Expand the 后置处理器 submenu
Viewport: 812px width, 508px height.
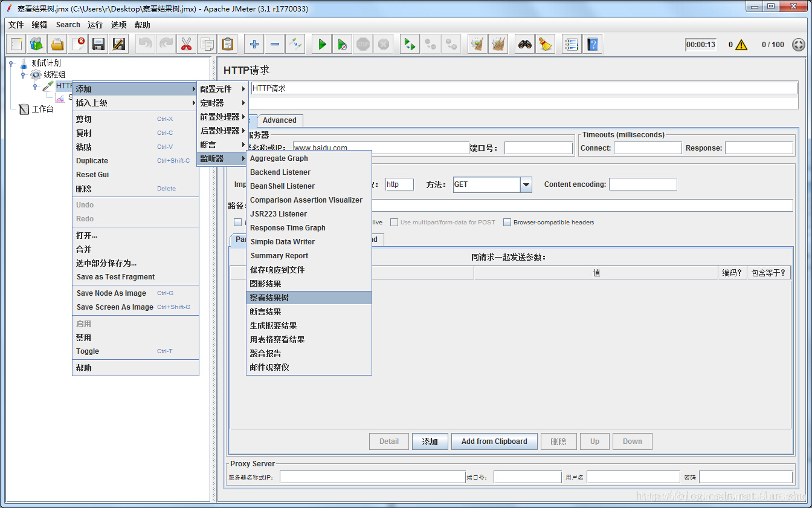222,131
